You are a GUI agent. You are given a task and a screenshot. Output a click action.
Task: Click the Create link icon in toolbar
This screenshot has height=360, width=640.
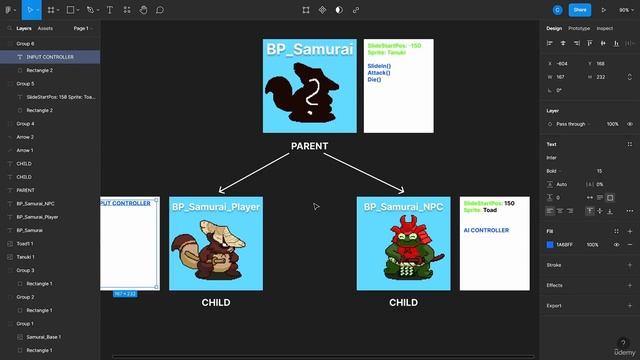point(356,10)
